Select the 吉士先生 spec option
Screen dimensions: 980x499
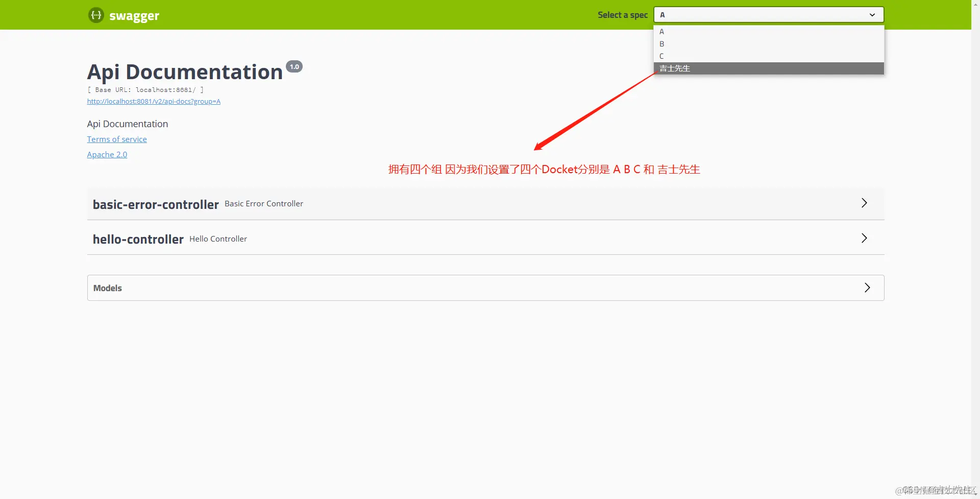coord(769,68)
